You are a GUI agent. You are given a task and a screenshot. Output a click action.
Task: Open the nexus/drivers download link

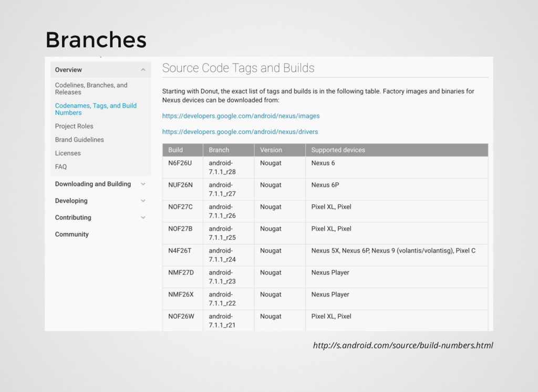[x=240, y=132]
